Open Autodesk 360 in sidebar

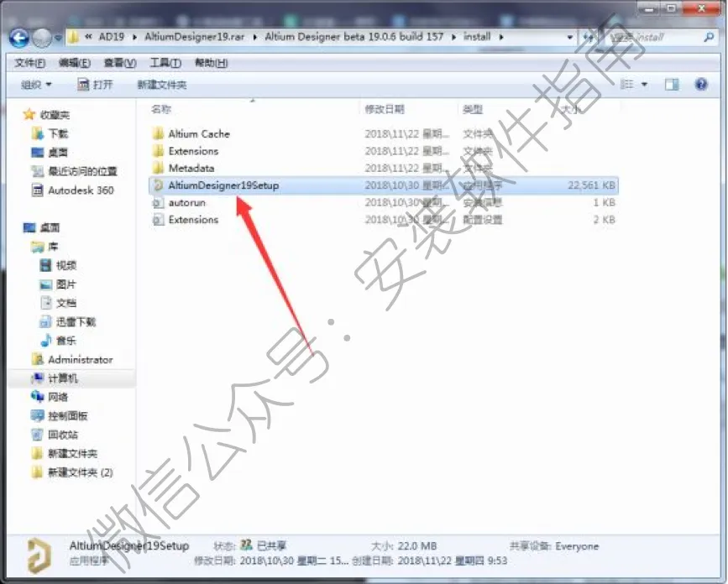click(81, 190)
